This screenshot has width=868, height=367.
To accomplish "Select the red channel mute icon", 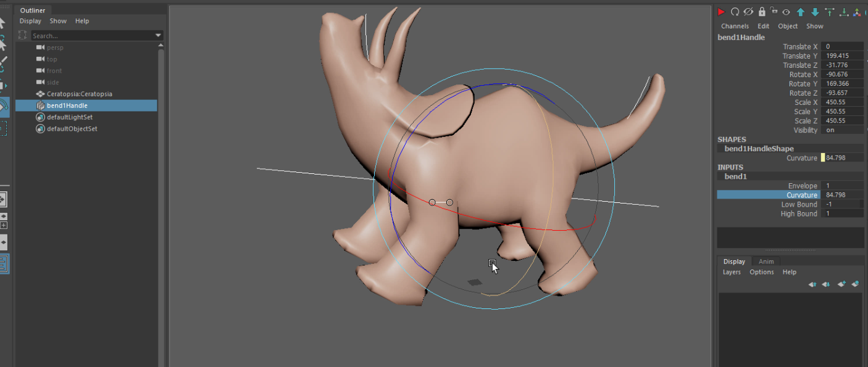I will point(722,12).
